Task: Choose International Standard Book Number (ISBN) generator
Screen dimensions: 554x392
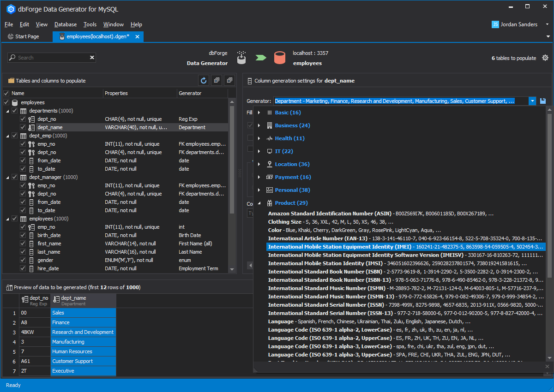Action: 403,272
